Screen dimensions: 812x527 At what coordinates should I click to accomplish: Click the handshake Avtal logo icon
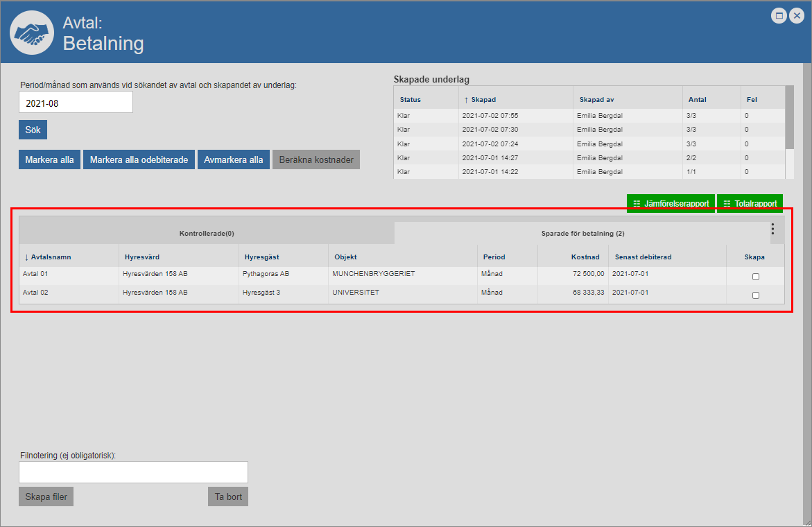coord(33,33)
